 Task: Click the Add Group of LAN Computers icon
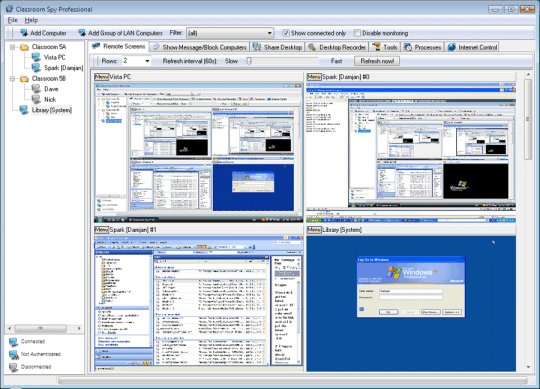coord(82,33)
